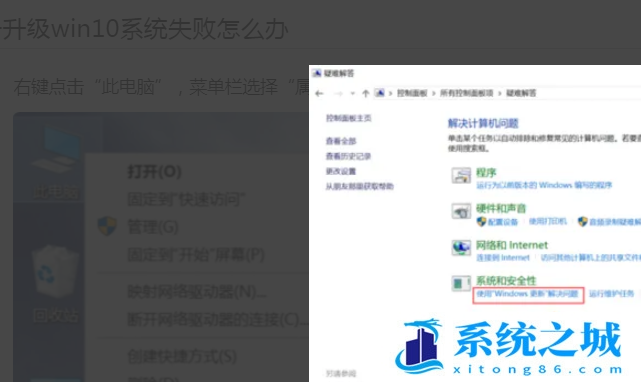
Task: Open 从朋友那里获取帮助 link
Action: (x=359, y=187)
